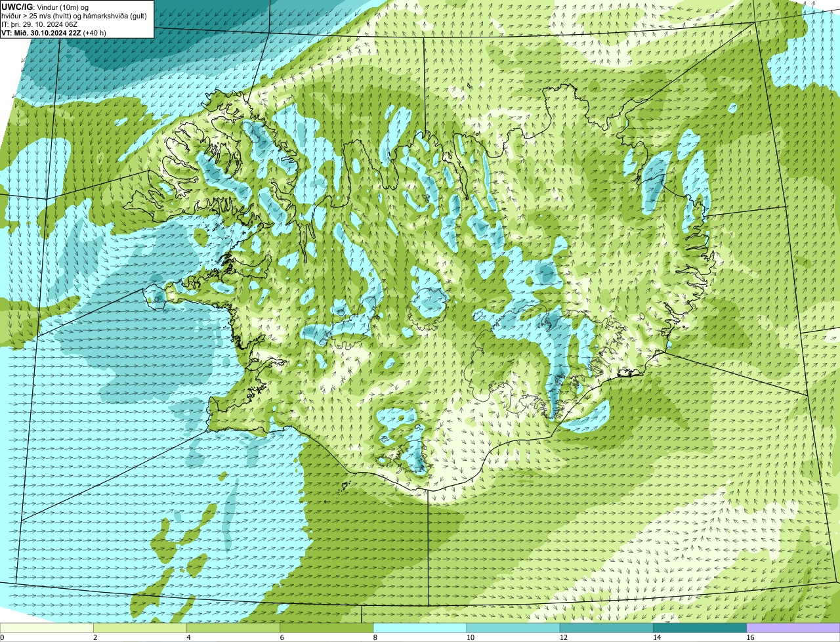Click the legend scale label "8"
The width and height of the screenshot is (840, 642).
pos(375,637)
